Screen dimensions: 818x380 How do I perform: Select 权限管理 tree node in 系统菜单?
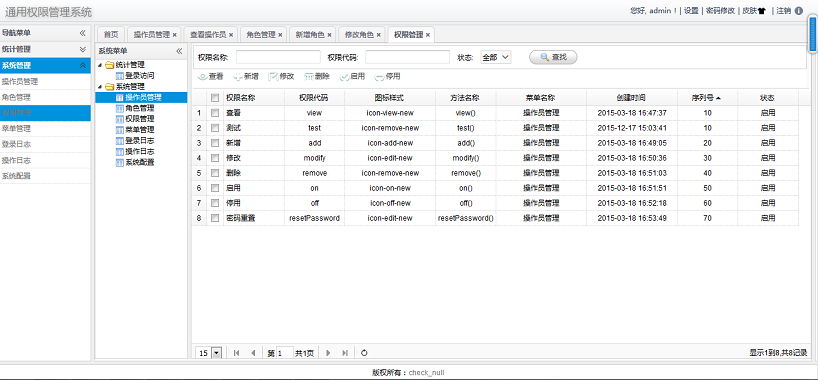(x=139, y=118)
